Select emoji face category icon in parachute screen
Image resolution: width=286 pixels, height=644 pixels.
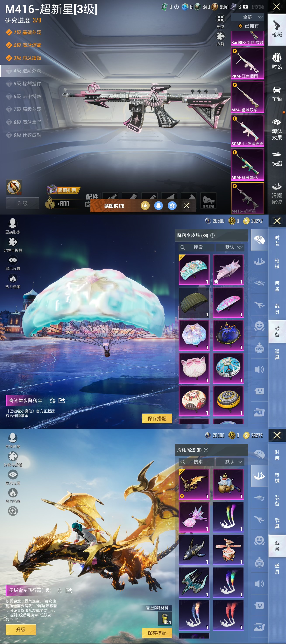coord(259,326)
